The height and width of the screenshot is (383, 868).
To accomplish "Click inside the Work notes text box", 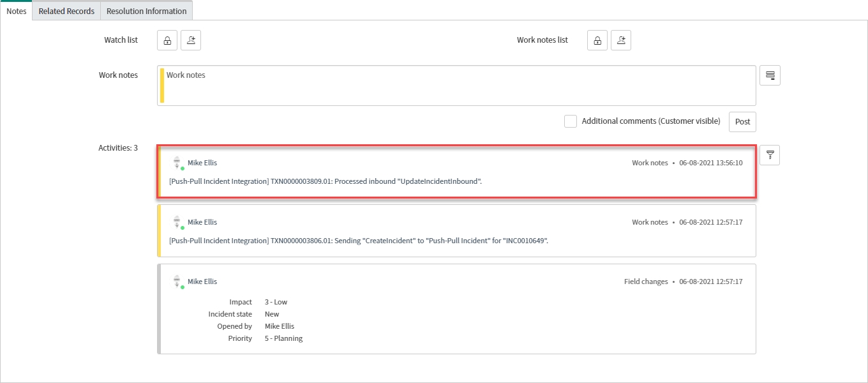I will (x=456, y=86).
